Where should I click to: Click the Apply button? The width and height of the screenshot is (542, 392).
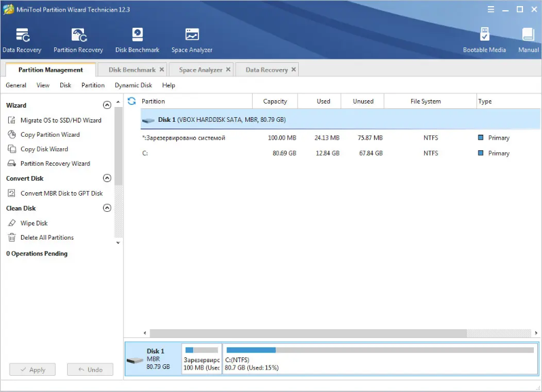33,370
